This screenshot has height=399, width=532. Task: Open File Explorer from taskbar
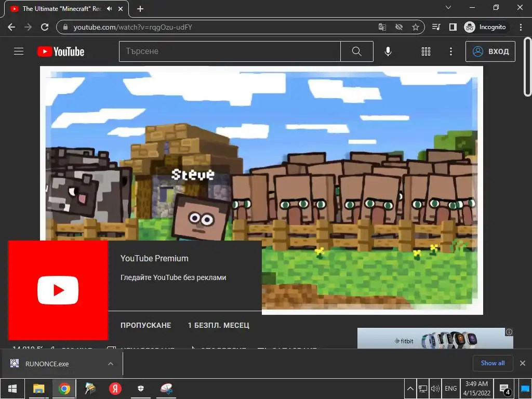tap(38, 389)
